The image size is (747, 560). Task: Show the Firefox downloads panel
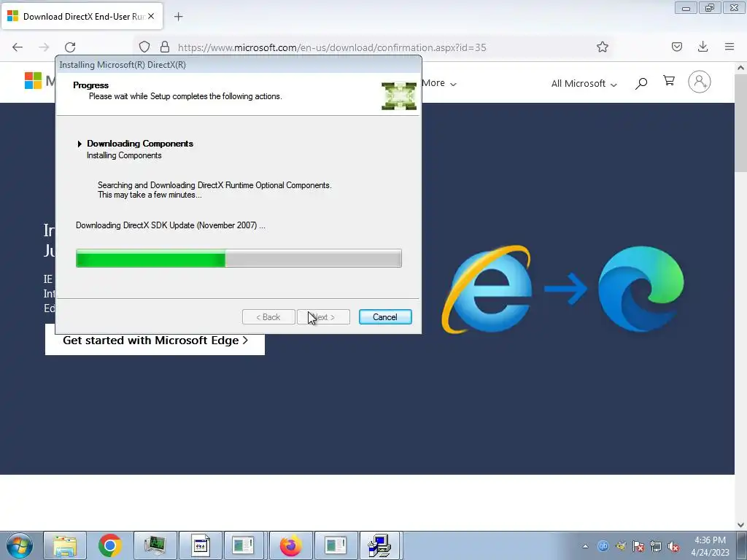coord(703,47)
